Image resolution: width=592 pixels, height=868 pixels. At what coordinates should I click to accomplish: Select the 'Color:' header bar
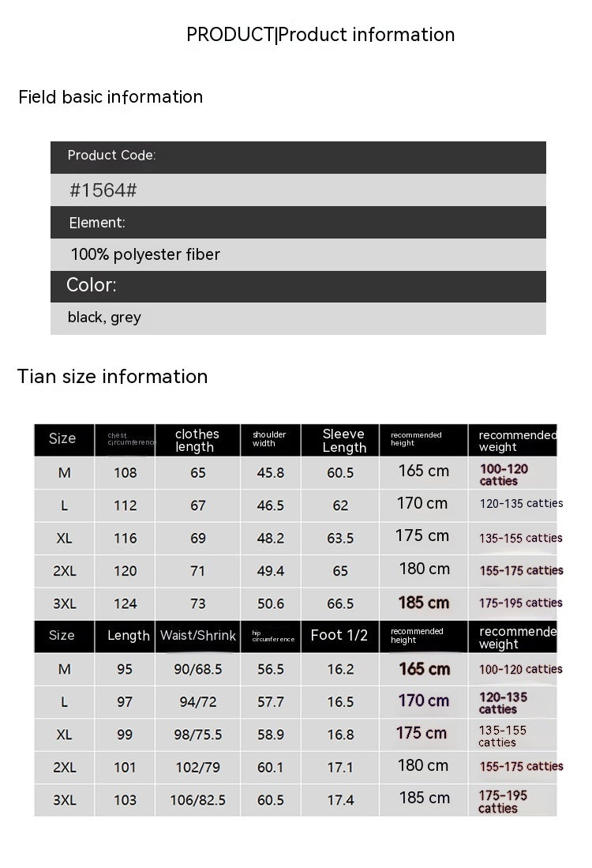tap(298, 286)
